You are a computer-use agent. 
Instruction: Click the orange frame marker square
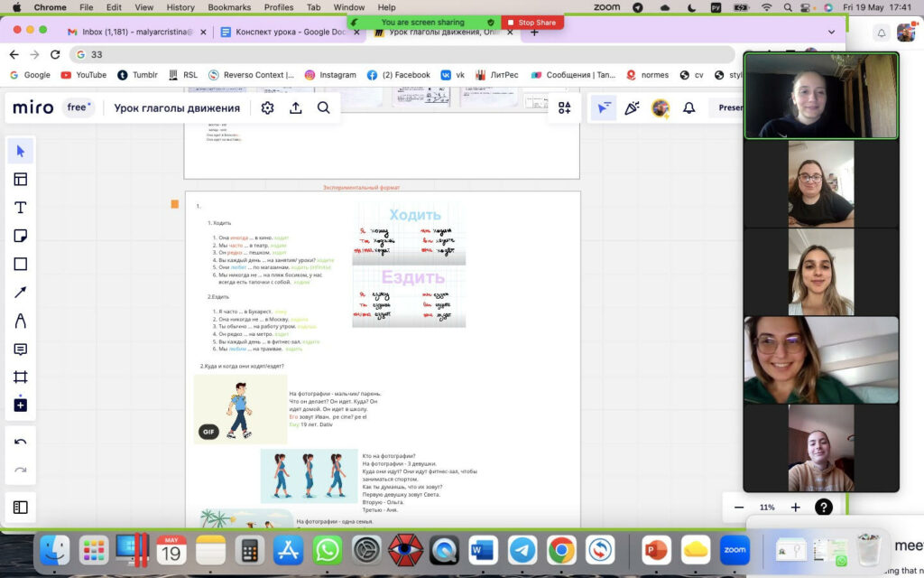175,204
